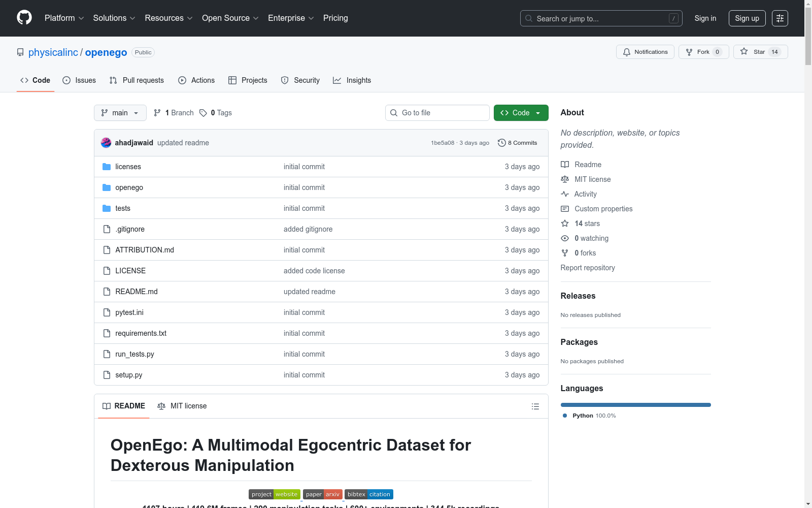The width and height of the screenshot is (812, 508).
Task: Open the licenses folder
Action: pos(128,167)
